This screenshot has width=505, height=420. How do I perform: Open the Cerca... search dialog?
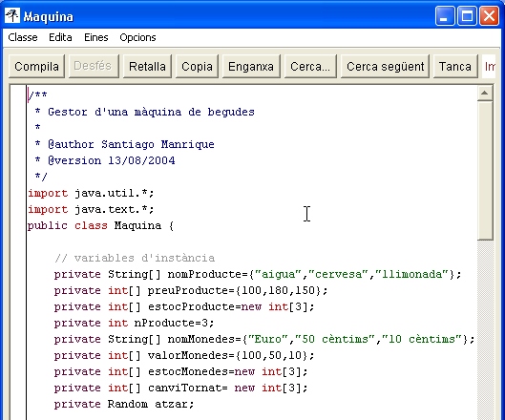[x=310, y=67]
